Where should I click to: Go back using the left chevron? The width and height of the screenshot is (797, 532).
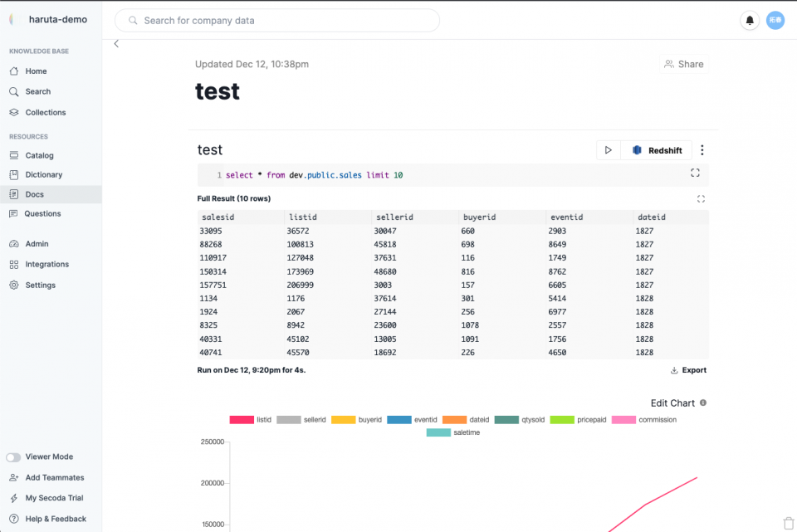[116, 44]
